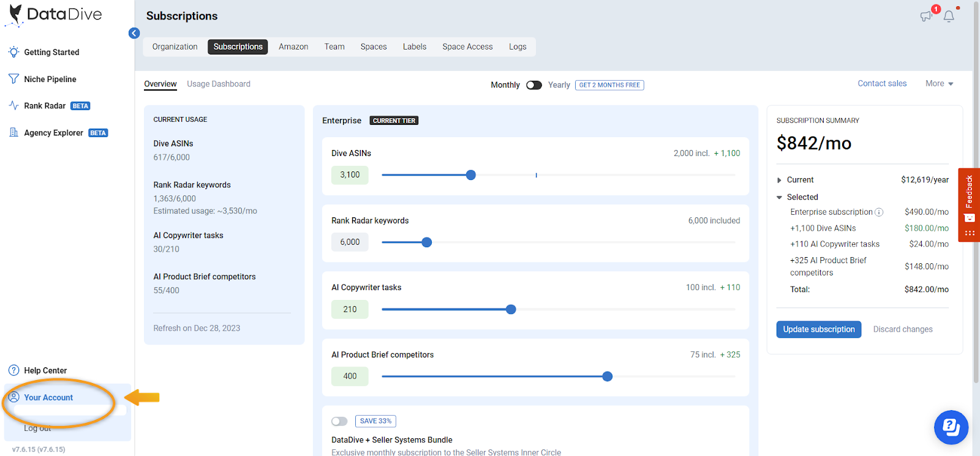This screenshot has height=456, width=980.
Task: Open the Team tab
Action: click(334, 47)
